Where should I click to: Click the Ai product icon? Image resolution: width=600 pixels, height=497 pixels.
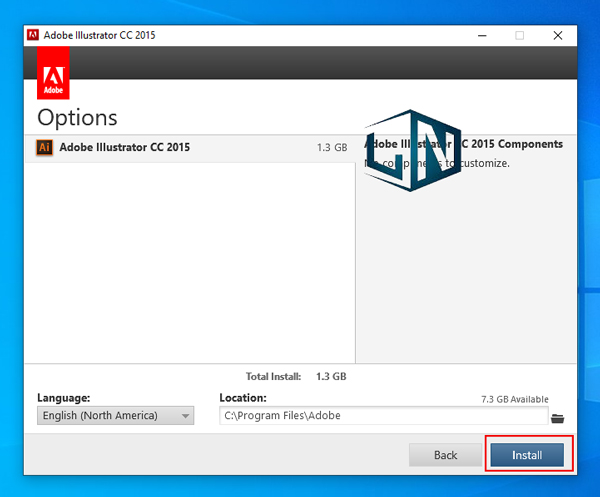pos(44,147)
